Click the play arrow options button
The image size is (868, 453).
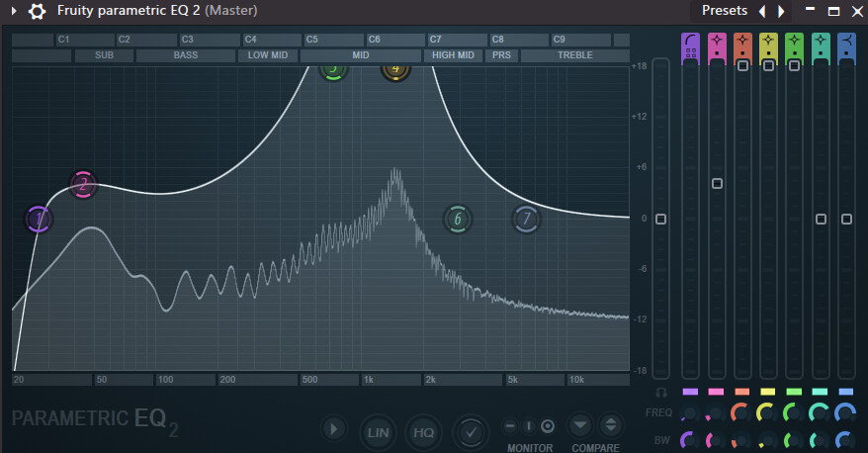(334, 428)
